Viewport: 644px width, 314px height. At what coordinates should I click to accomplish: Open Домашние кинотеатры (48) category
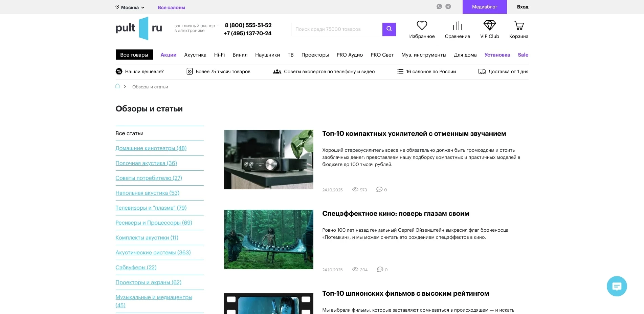click(151, 148)
